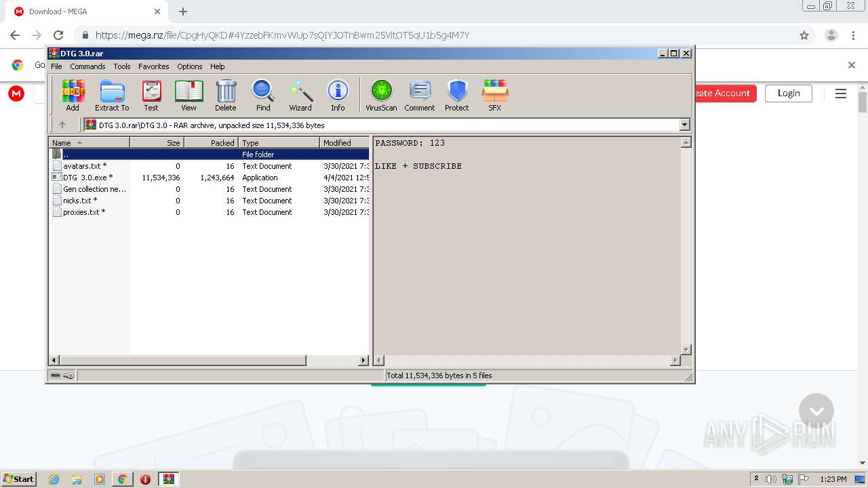The image size is (868, 488).
Task: Sort by Modified column header
Action: (x=344, y=143)
